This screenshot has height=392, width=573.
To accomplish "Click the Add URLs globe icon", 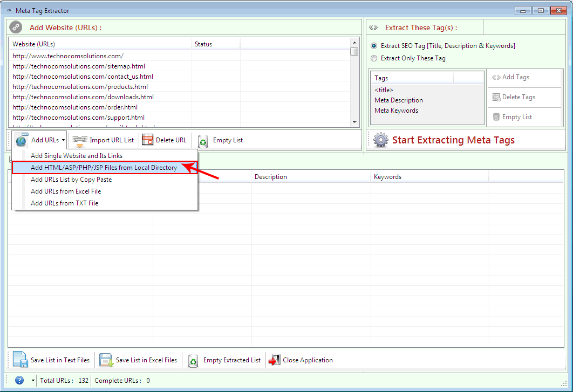I will (22, 140).
